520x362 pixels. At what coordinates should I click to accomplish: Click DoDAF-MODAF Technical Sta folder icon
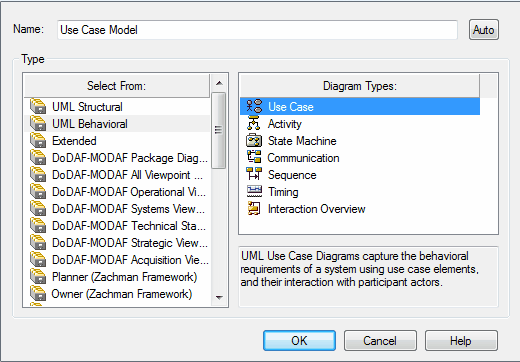tap(38, 225)
